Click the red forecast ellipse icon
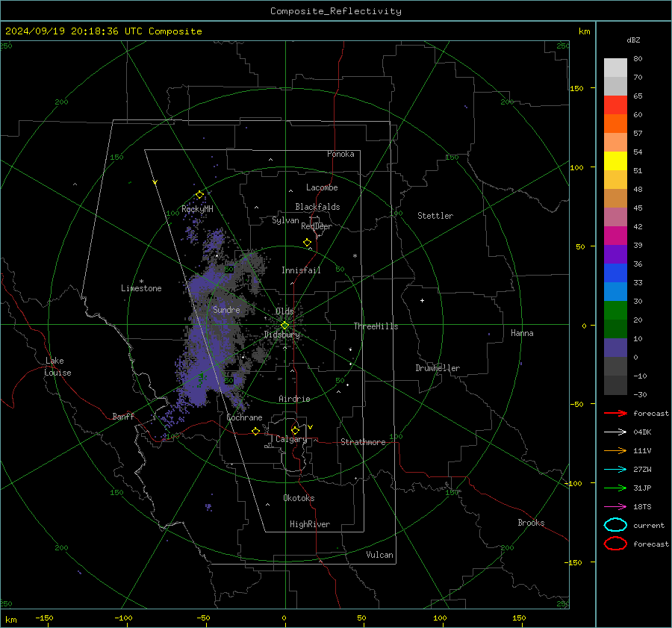Viewport: 672px width, 628px height. pos(615,544)
